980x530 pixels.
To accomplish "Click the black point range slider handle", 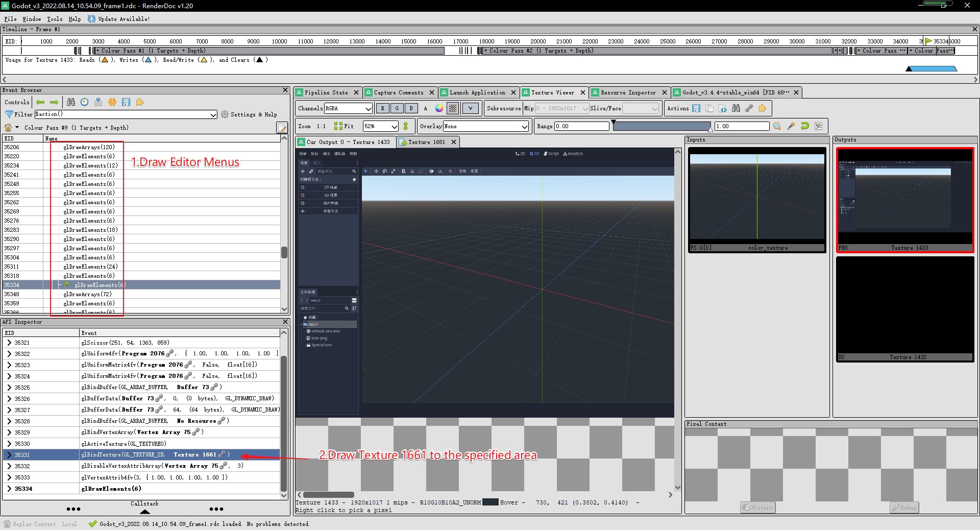I will (x=614, y=123).
